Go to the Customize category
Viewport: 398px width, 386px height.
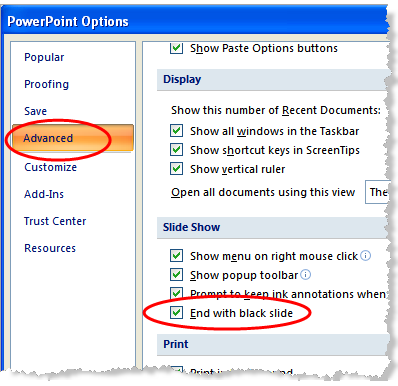[50, 167]
